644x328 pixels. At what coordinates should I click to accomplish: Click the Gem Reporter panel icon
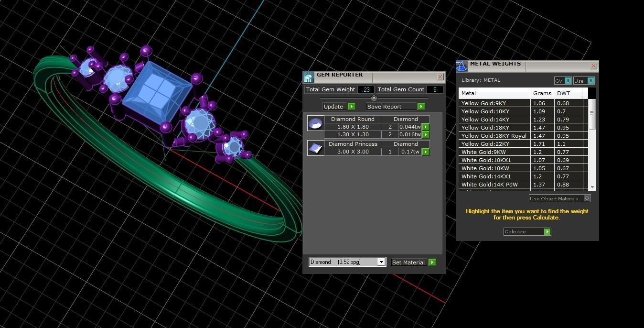coord(309,77)
